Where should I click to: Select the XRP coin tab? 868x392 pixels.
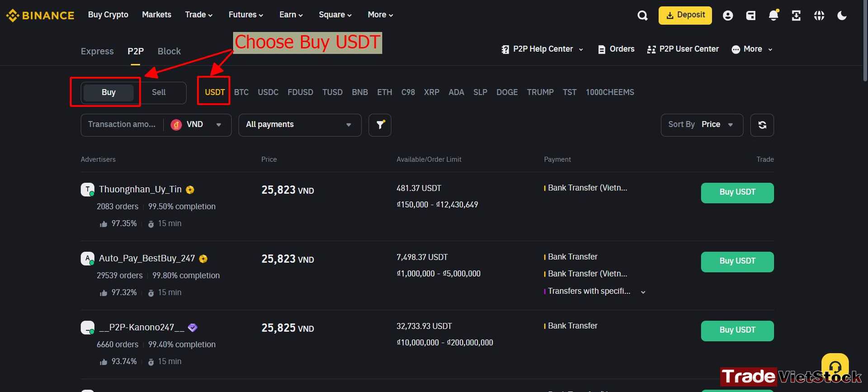point(432,92)
